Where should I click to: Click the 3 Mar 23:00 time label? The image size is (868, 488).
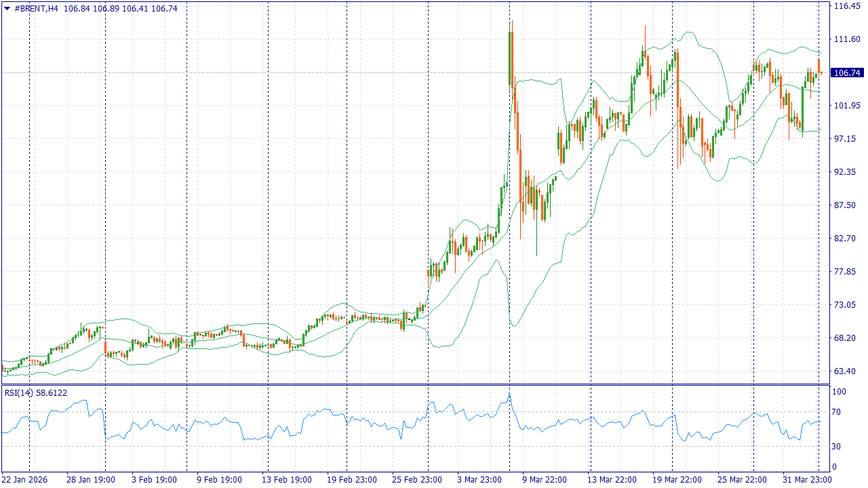pyautogui.click(x=478, y=479)
